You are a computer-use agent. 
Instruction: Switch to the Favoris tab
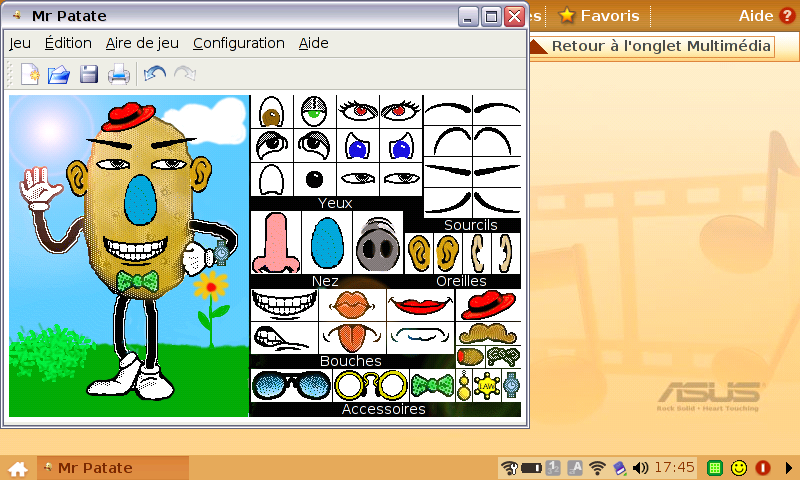pyautogui.click(x=599, y=16)
